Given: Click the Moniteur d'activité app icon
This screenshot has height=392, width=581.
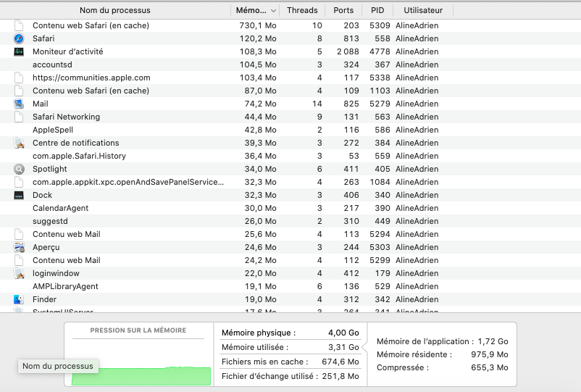Looking at the screenshot, I should pos(19,51).
